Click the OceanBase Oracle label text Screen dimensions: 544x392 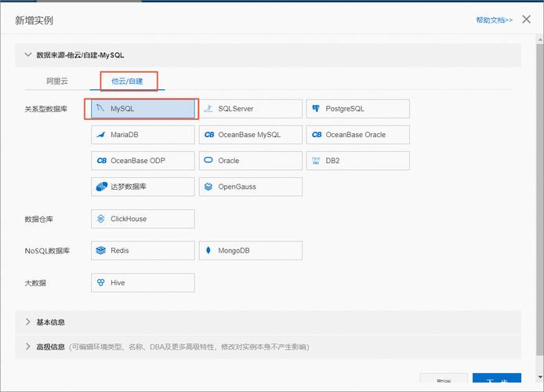(356, 135)
